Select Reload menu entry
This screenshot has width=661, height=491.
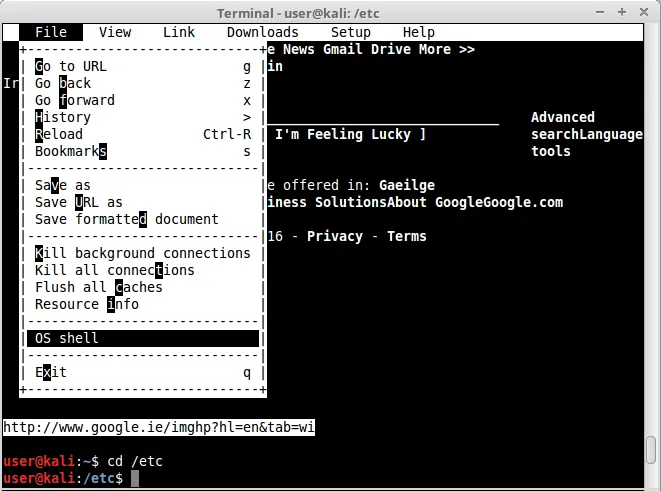click(143, 134)
